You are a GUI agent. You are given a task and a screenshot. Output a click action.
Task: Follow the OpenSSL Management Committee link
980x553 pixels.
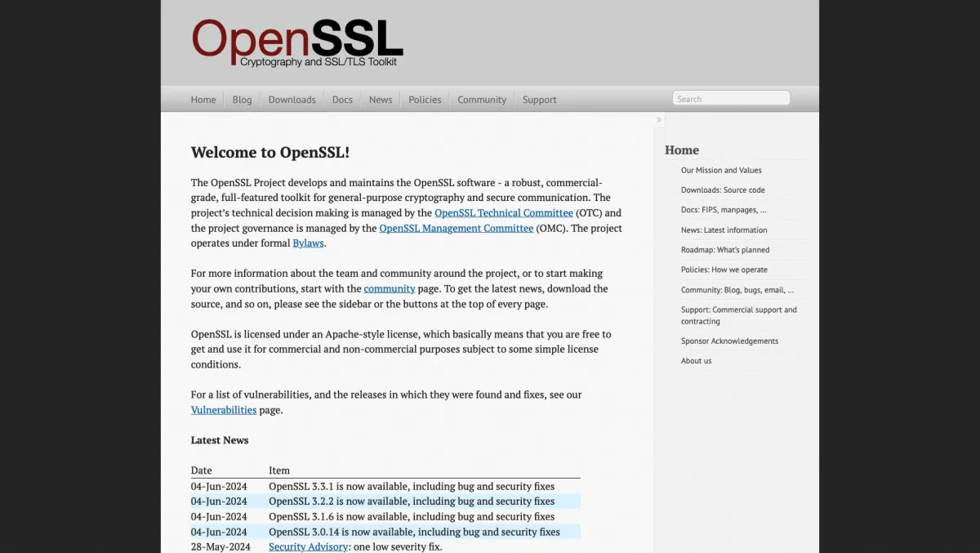457,228
